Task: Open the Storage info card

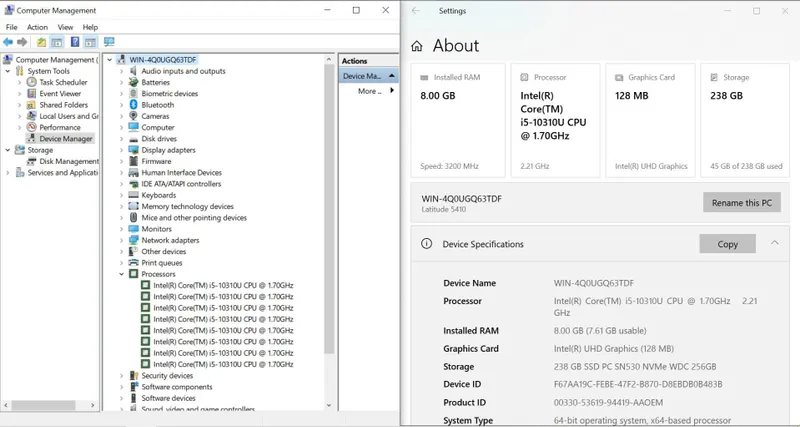Action: tap(745, 120)
